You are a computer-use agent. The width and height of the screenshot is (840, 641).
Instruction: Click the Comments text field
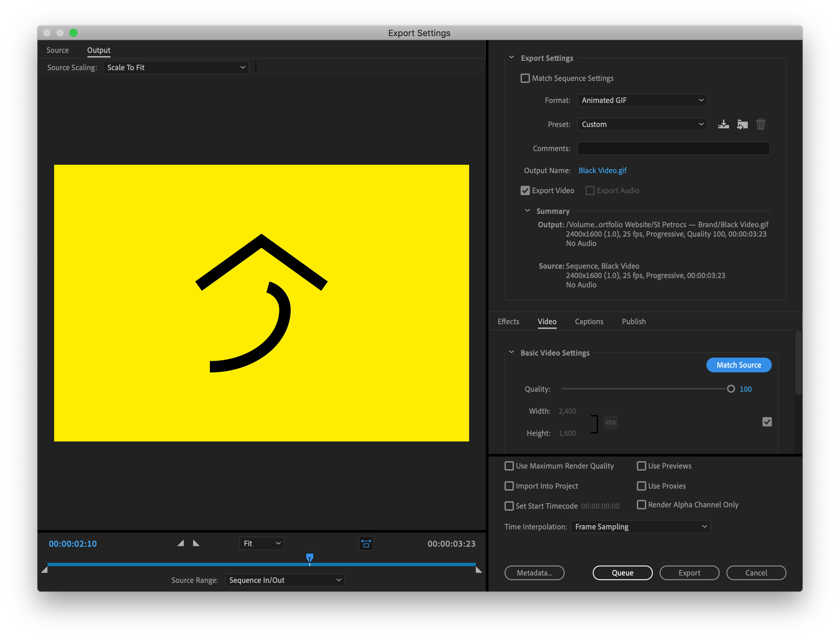pyautogui.click(x=673, y=148)
